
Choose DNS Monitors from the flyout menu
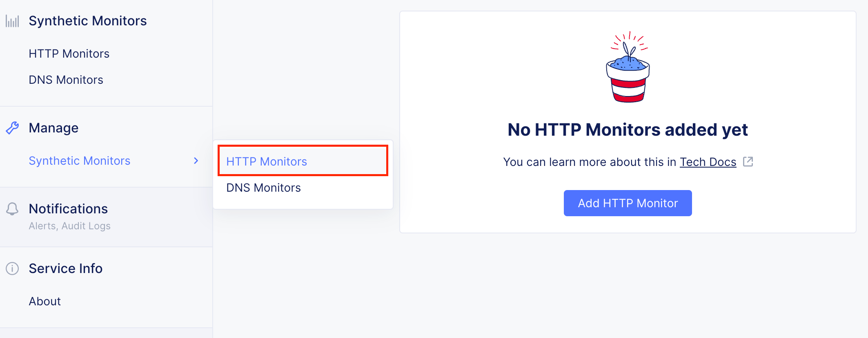pyautogui.click(x=263, y=188)
